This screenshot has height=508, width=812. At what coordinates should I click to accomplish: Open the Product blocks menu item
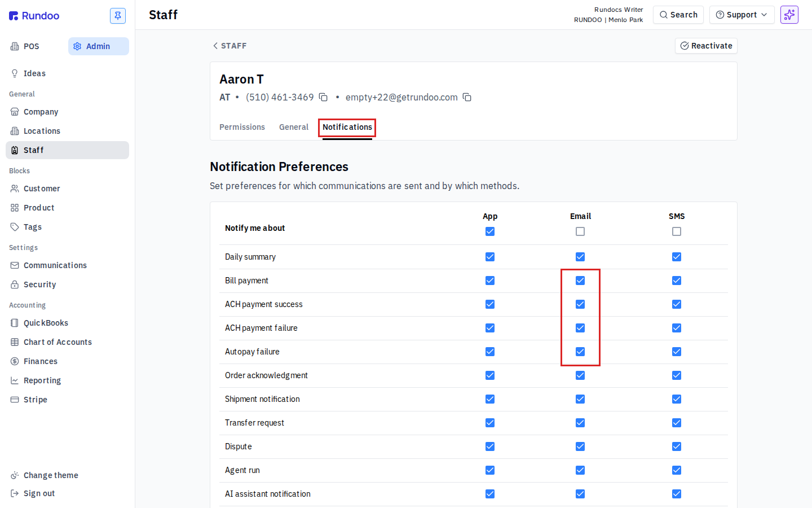tap(68, 208)
